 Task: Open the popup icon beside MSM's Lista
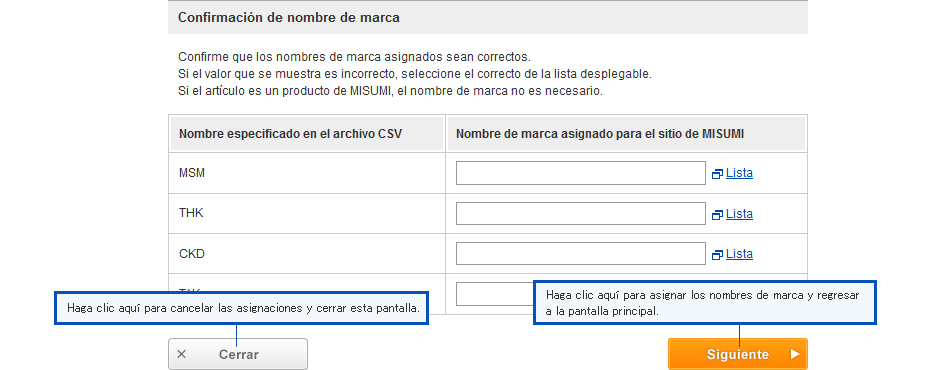pos(717,174)
